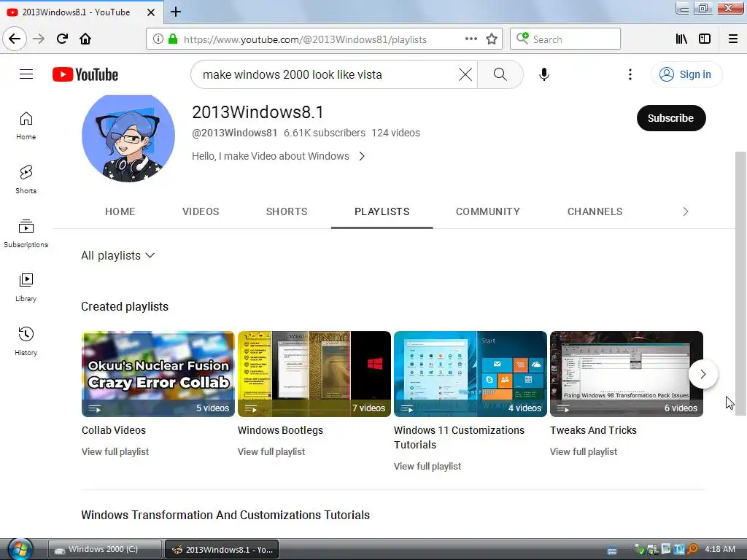
Task: Reload the page with refresh icon
Action: click(x=62, y=39)
